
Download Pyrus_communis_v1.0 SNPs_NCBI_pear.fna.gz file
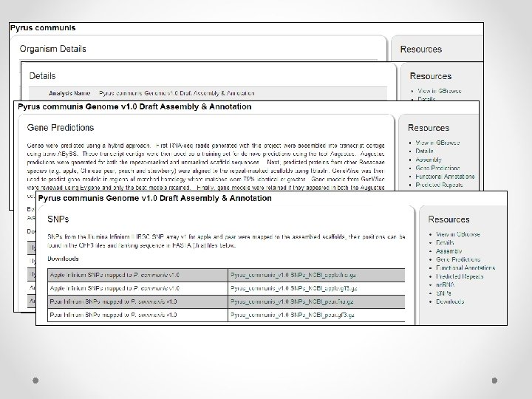292,301
